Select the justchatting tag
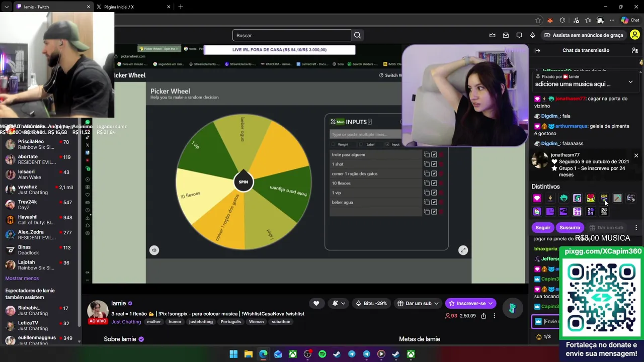Screen dimensions: 644x362 (201, 322)
